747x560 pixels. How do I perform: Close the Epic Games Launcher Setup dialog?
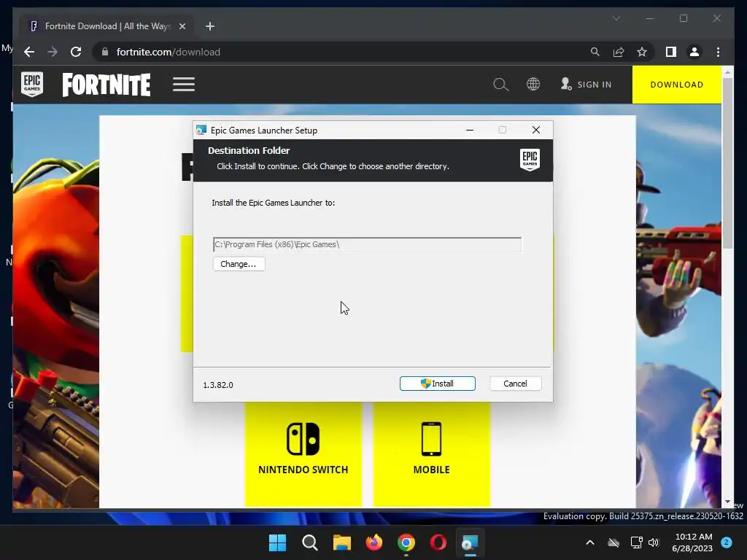point(536,130)
